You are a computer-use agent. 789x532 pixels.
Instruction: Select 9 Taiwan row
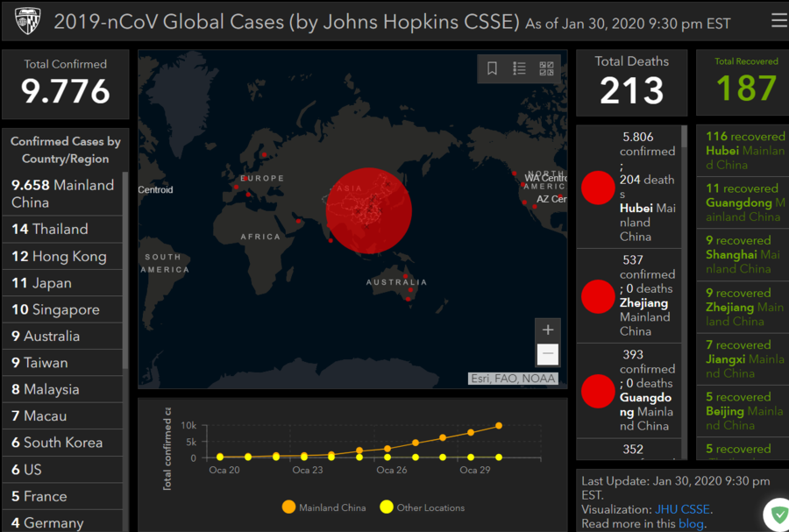62,363
